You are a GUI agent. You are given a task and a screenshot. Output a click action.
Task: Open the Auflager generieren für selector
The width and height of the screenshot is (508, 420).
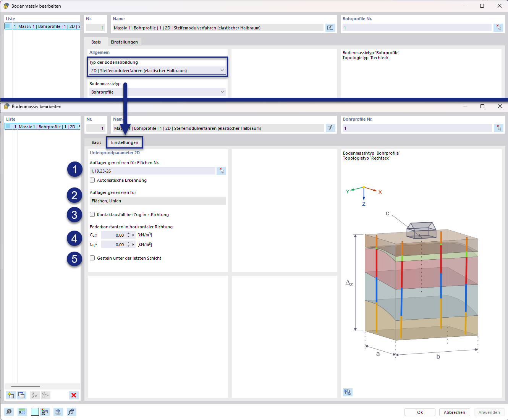(158, 200)
